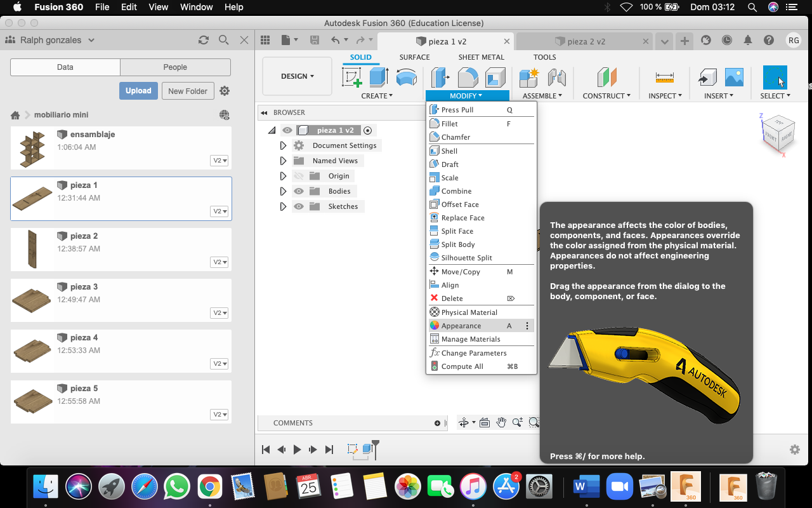The width and height of the screenshot is (812, 508).
Task: Go to the home project folder
Action: point(16,115)
